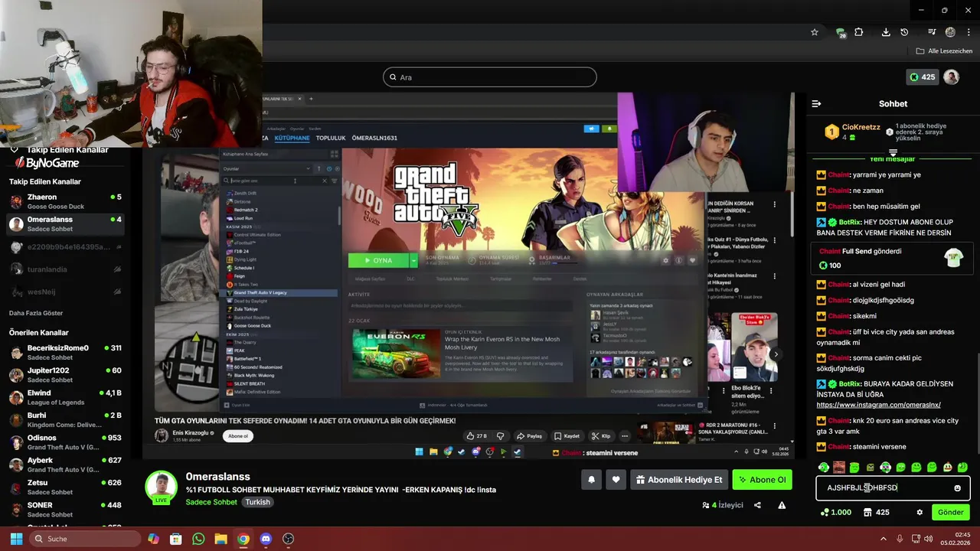
Task: Click the streamer's LIVE avatar
Action: tap(162, 487)
